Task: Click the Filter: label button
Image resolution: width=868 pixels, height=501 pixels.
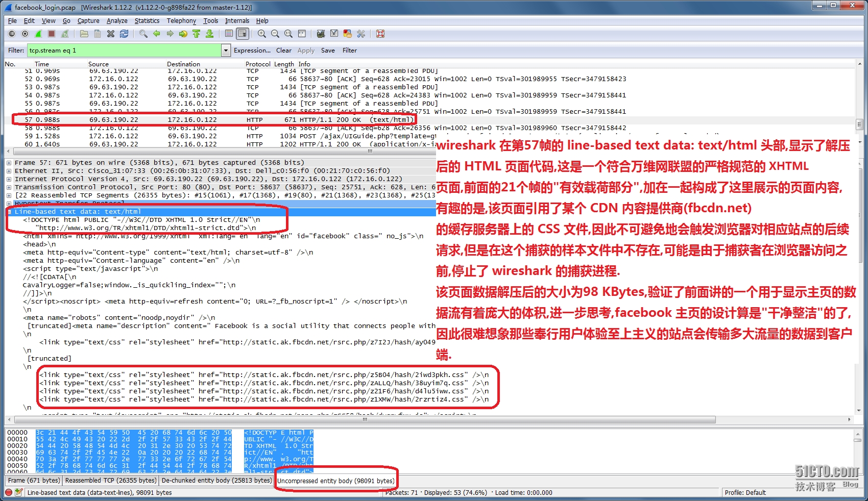Action: coord(16,51)
